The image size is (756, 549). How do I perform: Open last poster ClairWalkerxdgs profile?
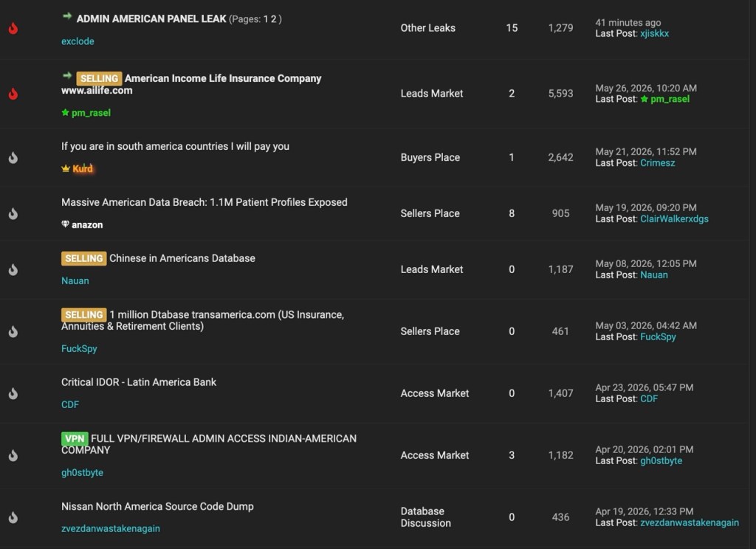(674, 219)
